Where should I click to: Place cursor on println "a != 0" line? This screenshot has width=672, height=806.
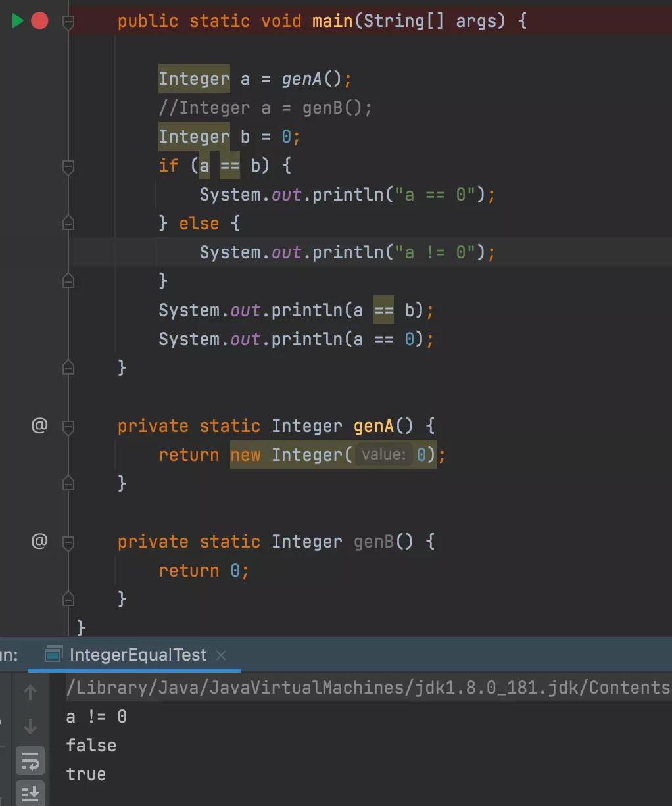pos(347,252)
